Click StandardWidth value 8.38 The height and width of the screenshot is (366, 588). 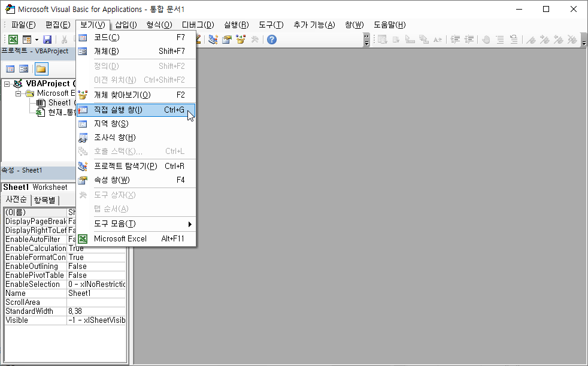[96, 311]
